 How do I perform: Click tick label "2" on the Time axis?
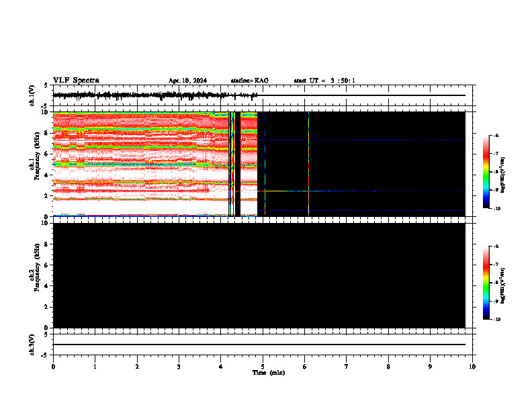[x=137, y=366]
